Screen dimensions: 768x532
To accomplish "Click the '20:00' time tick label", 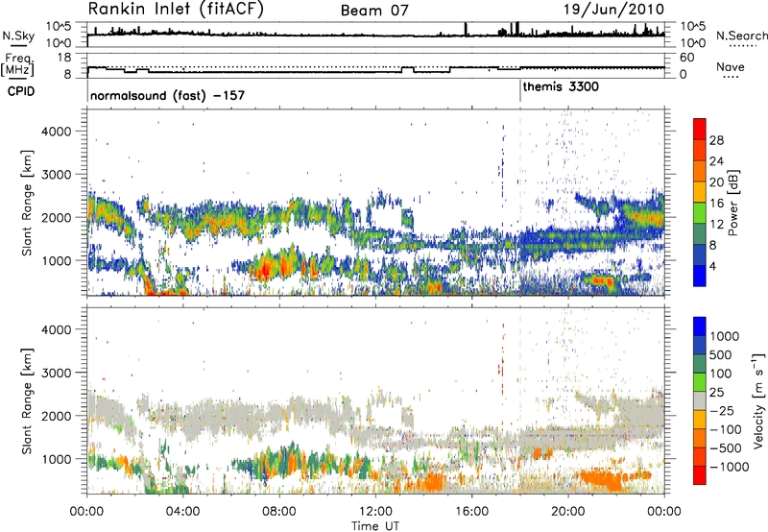I will [x=568, y=512].
